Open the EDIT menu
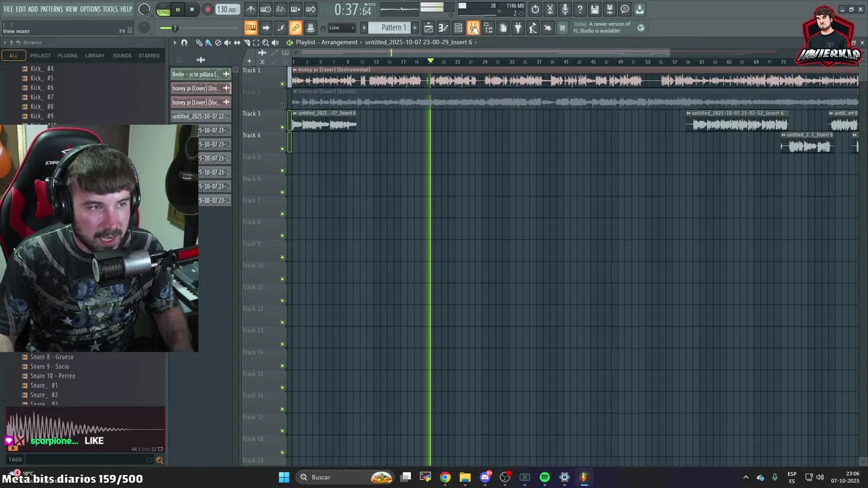The image size is (868, 488). (21, 9)
